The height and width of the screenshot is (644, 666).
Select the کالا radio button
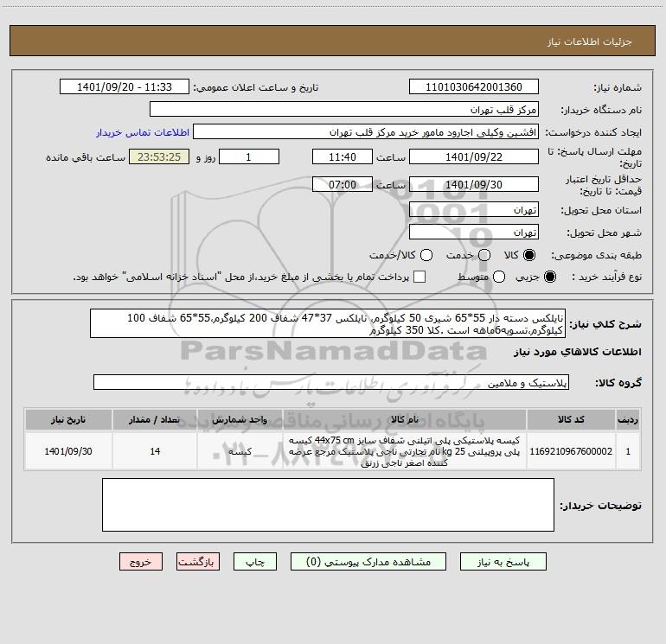(529, 255)
